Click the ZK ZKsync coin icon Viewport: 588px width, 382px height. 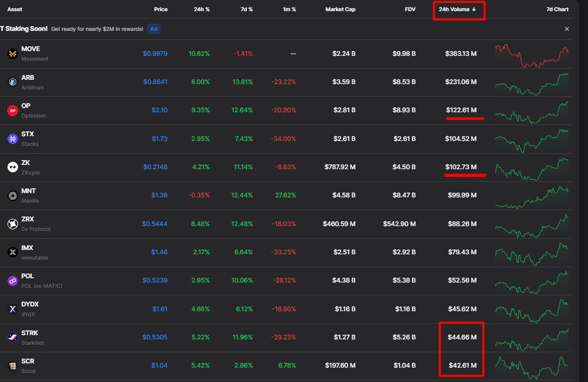click(13, 167)
